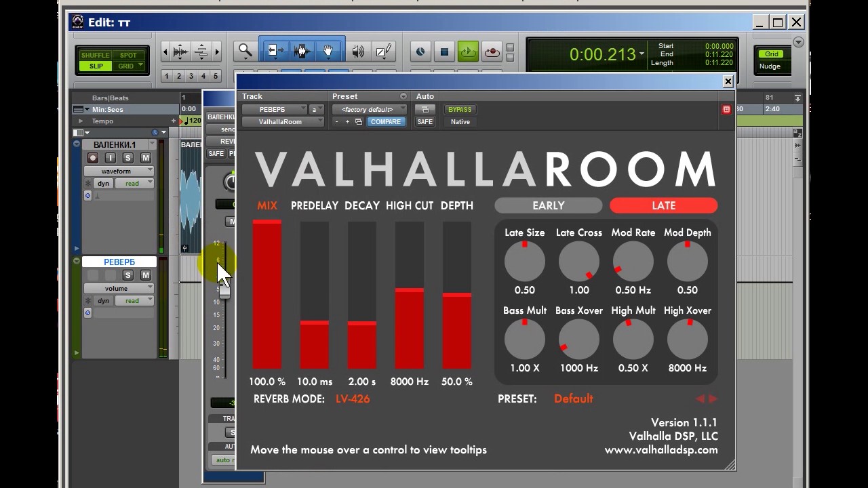Screen dimensions: 868x488
Task: Toggle input monitoring on ВАЛЕНКИ.1 track
Action: tap(111, 158)
